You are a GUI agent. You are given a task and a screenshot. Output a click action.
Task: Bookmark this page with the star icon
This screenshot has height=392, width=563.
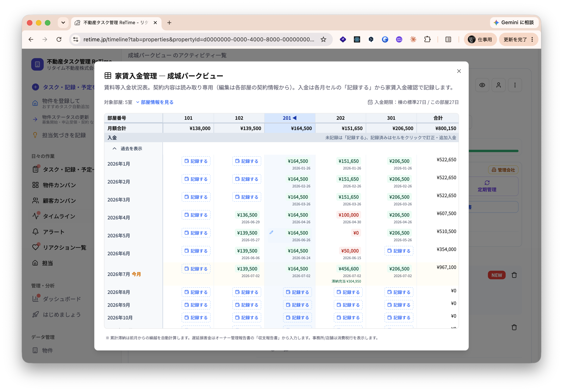323,39
